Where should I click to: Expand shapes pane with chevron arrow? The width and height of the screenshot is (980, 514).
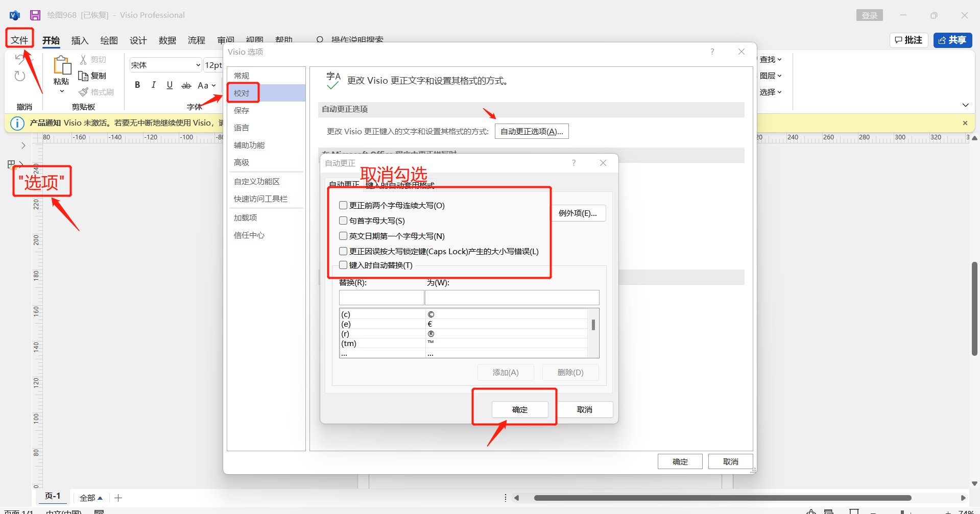tap(23, 145)
